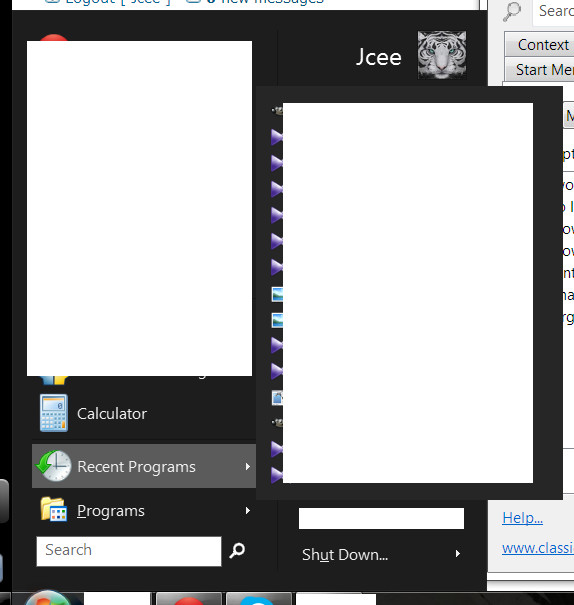Click the white tiger user picture
Screen dimensions: 574x605
pos(442,55)
